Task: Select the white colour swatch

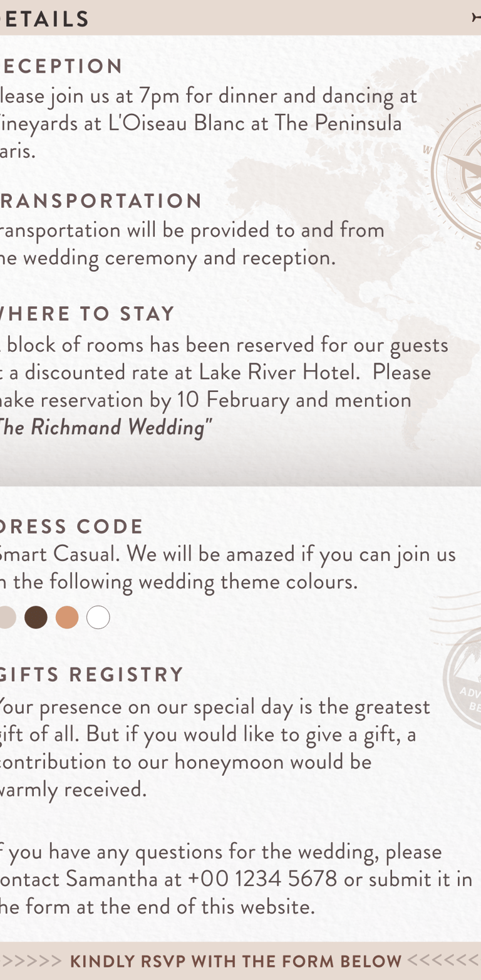Action: tap(98, 617)
